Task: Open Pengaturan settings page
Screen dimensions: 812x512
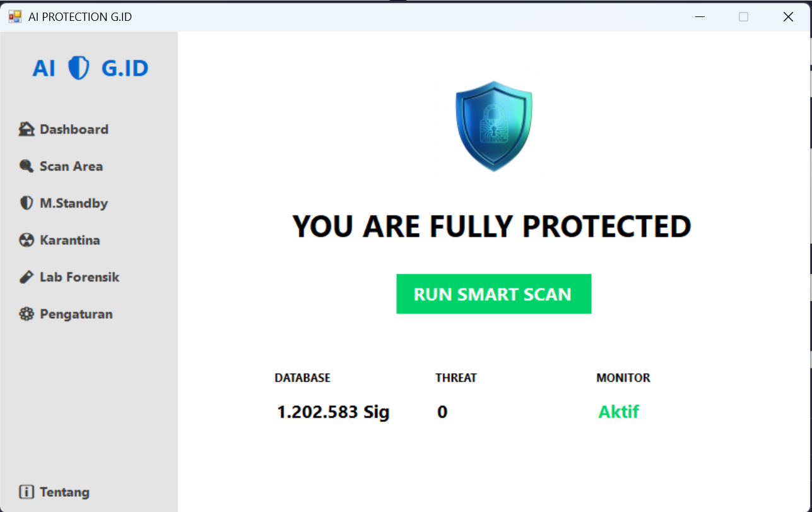Action: 76,314
